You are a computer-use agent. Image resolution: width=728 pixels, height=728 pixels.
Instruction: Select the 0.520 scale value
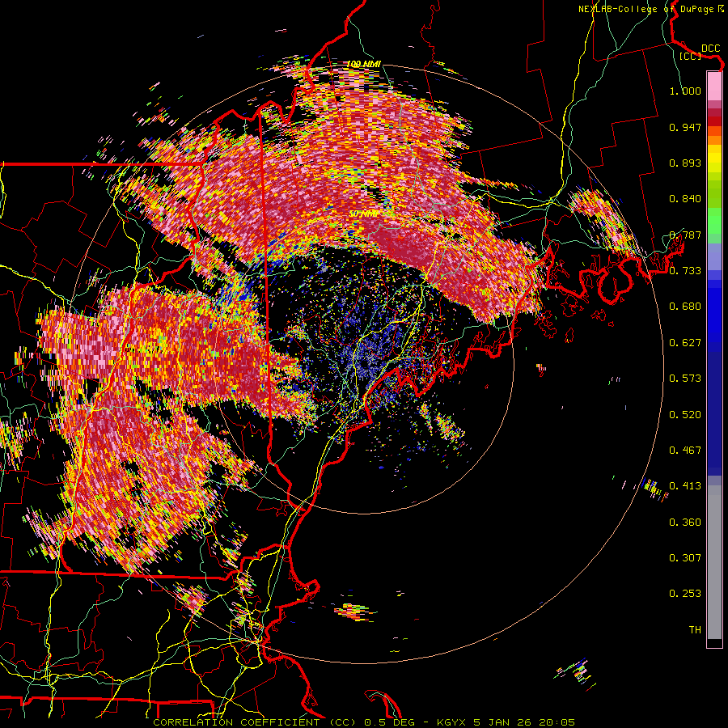click(x=685, y=415)
